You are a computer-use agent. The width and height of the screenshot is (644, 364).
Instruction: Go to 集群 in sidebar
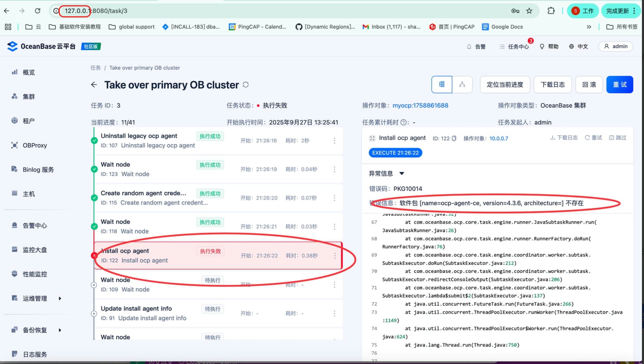click(x=29, y=97)
